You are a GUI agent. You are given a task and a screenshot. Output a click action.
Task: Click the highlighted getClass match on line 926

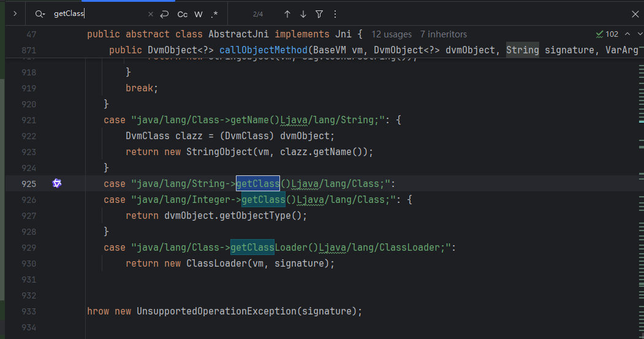263,199
